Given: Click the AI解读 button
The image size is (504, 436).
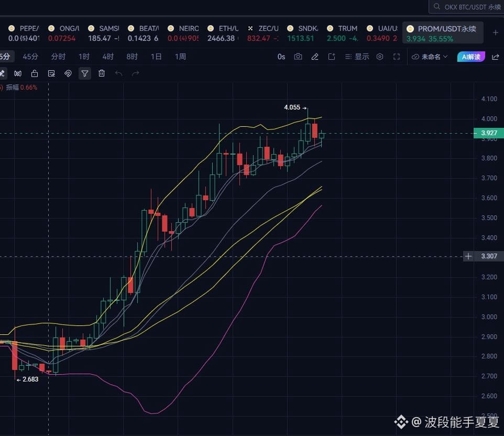Looking at the screenshot, I should (471, 57).
